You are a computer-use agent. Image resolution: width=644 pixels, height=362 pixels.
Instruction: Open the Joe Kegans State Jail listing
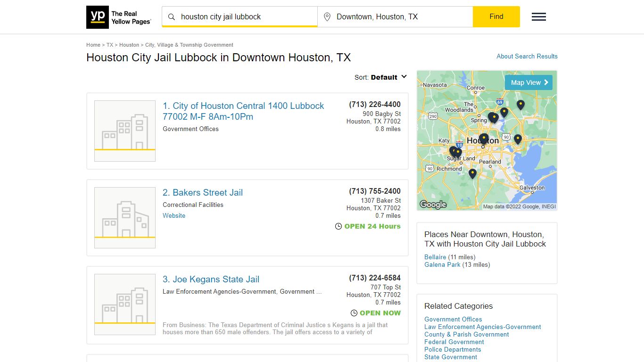211,279
